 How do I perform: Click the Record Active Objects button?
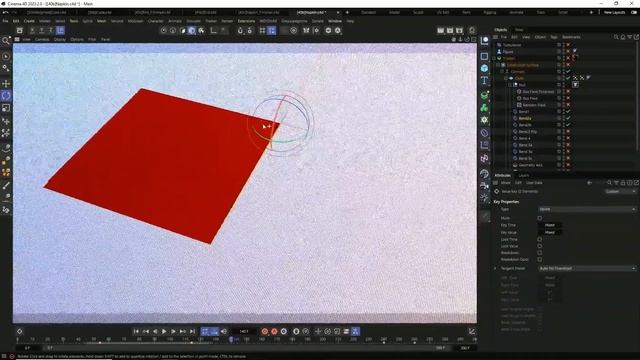[264, 331]
